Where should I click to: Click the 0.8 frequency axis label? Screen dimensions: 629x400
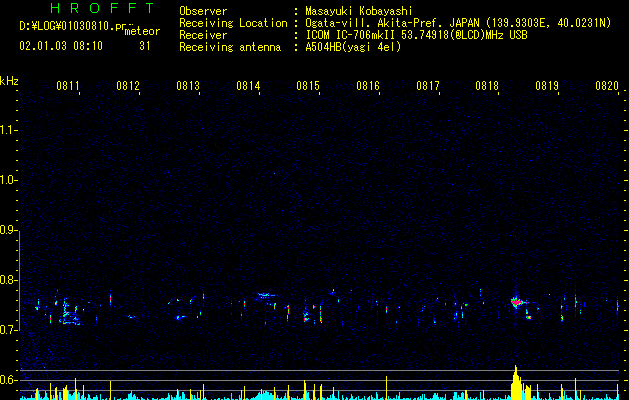coord(8,280)
